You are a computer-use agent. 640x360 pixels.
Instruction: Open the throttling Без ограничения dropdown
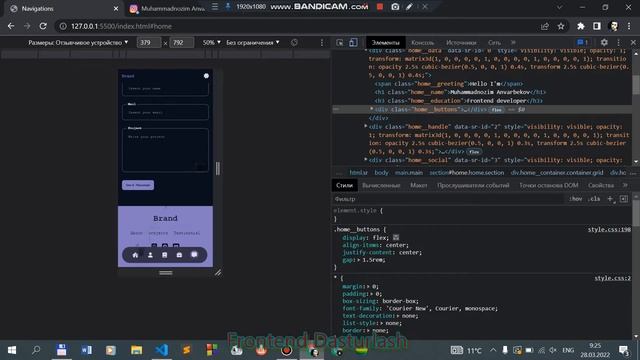(x=253, y=42)
